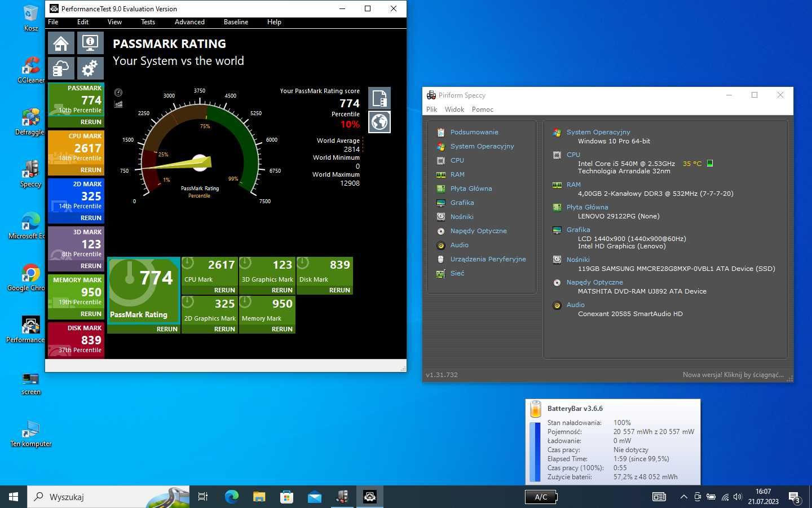Select RAM section in Speccy sidebar
This screenshot has height=508, width=812.
click(457, 174)
